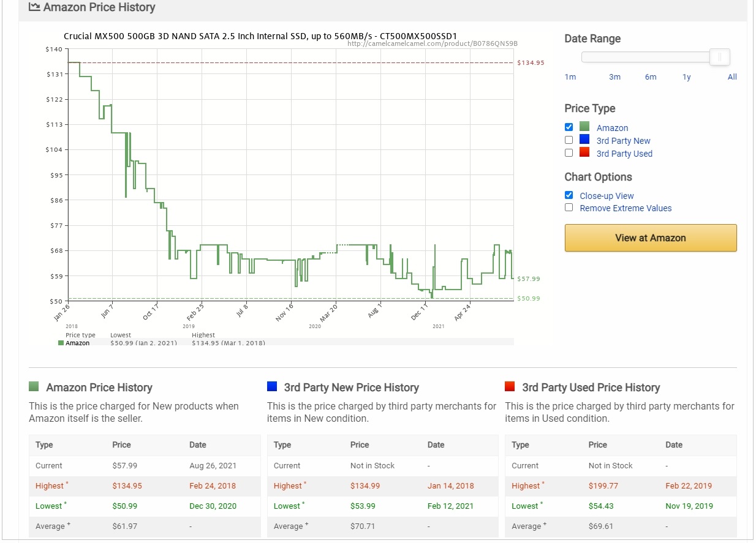Grab the Date Range slider handle
Screen dimensions: 756x543
click(720, 58)
